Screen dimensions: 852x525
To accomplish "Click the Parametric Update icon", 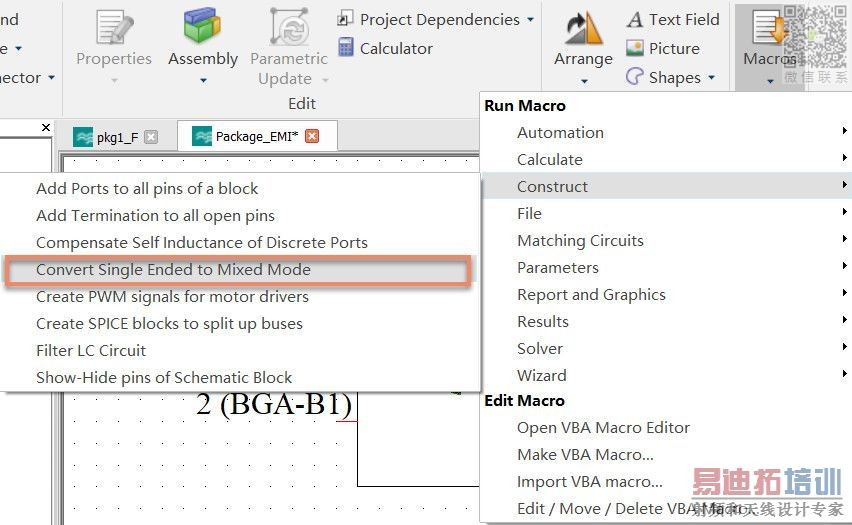I will [289, 30].
